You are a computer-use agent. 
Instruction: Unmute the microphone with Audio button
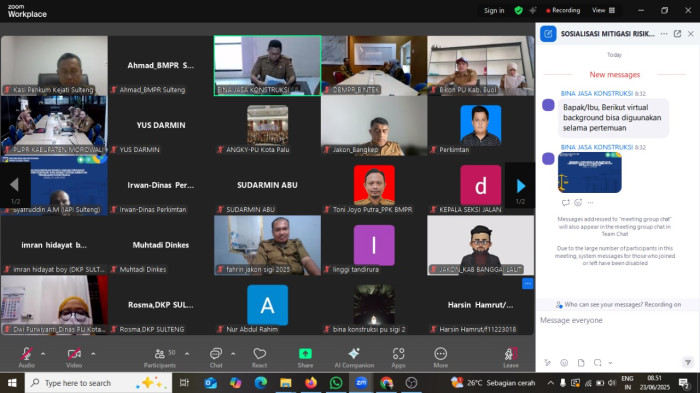[x=27, y=357]
